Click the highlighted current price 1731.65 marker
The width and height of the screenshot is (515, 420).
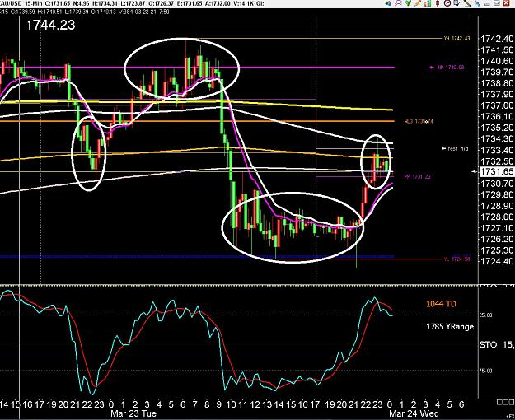coord(497,172)
